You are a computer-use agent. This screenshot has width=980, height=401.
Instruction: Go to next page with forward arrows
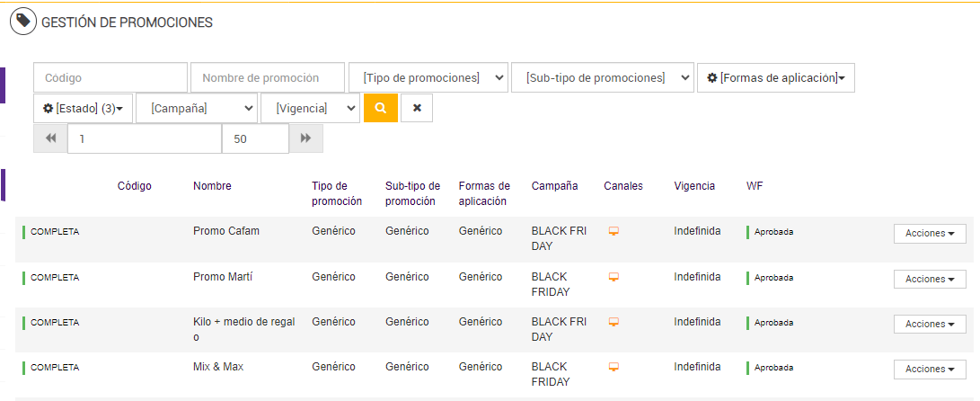306,138
